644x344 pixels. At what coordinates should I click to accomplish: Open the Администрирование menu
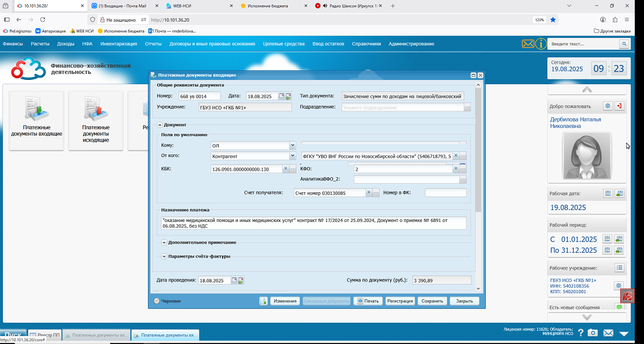pos(411,44)
